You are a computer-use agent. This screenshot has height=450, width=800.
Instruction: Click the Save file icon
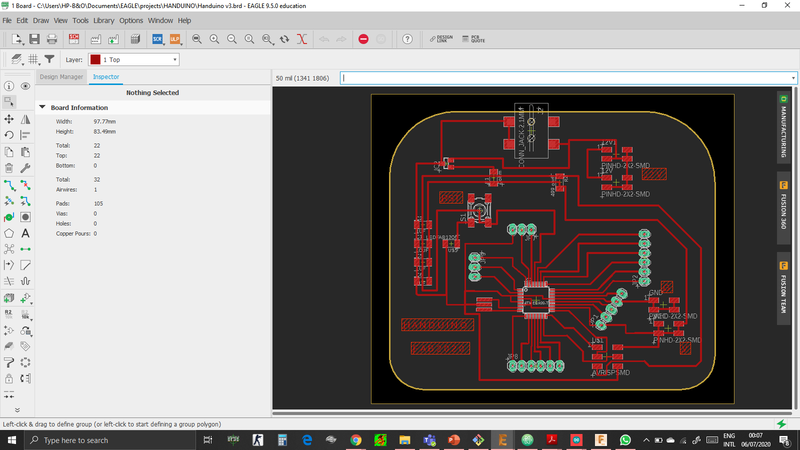35,39
